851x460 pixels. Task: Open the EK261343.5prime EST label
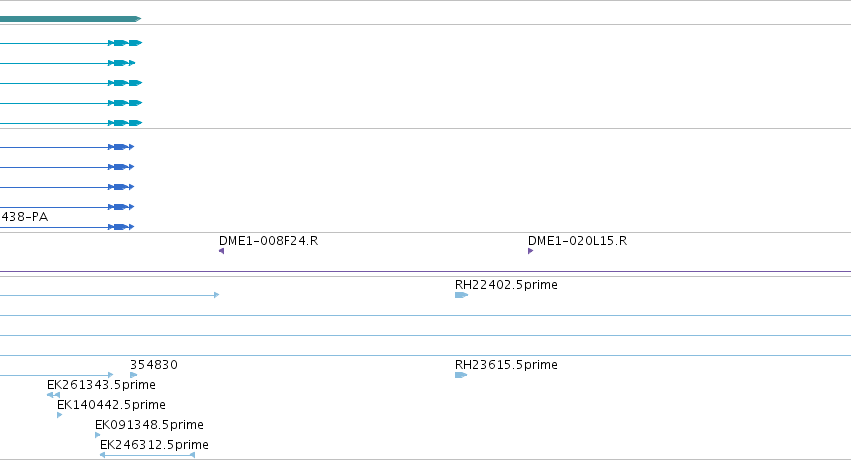click(x=101, y=385)
